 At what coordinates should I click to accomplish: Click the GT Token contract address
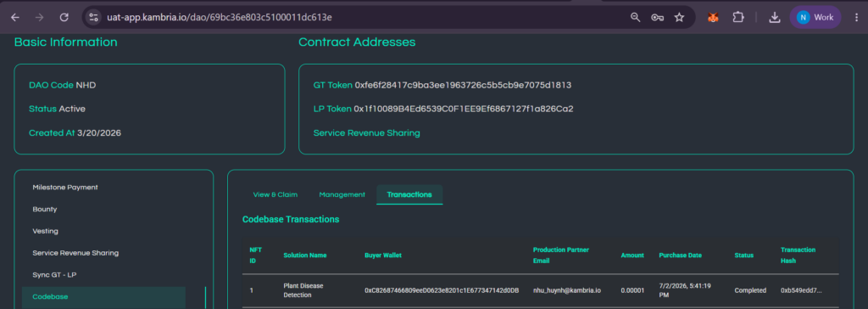464,86
